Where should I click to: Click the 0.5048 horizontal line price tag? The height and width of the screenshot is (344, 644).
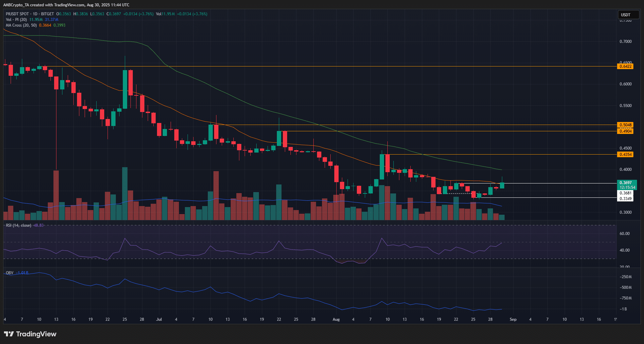(625, 125)
